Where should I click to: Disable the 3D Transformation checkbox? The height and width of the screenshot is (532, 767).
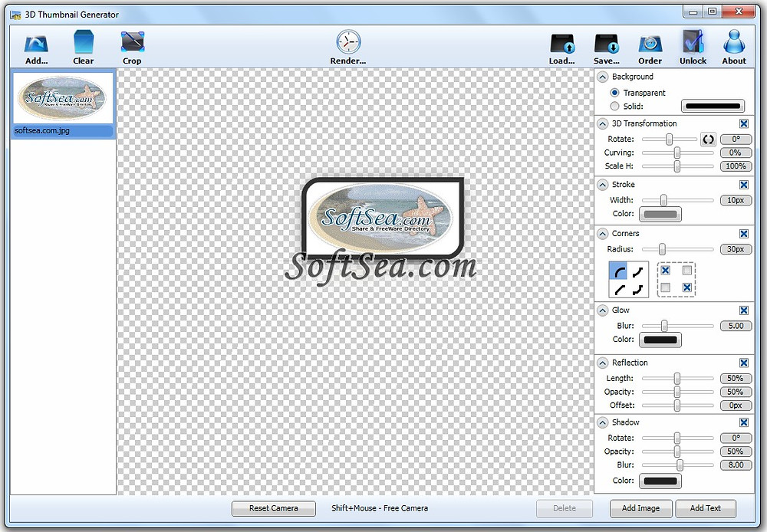(x=743, y=123)
